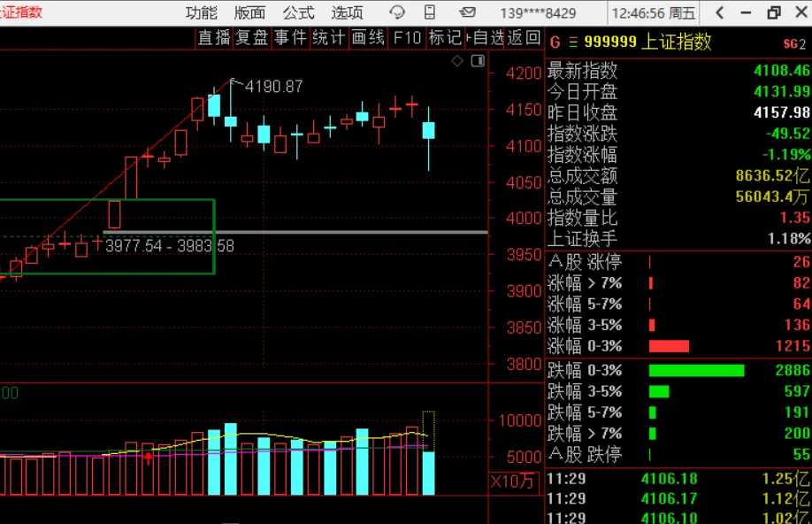Click the 直播 toolbar button

click(x=214, y=37)
